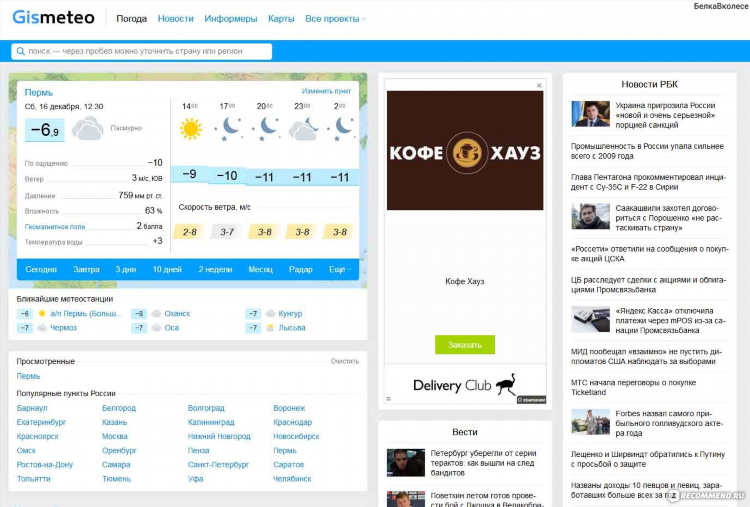Expand the Все проекты dropdown
The height and width of the screenshot is (507, 750).
335,19
